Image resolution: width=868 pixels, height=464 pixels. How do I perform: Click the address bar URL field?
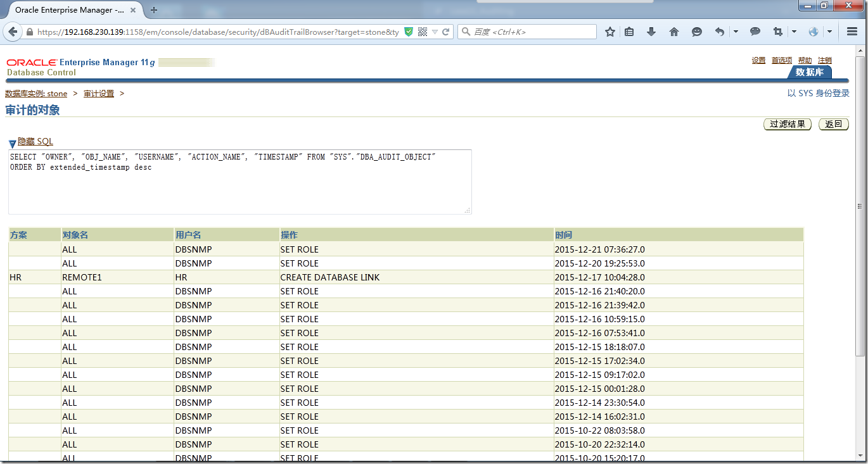pos(218,32)
